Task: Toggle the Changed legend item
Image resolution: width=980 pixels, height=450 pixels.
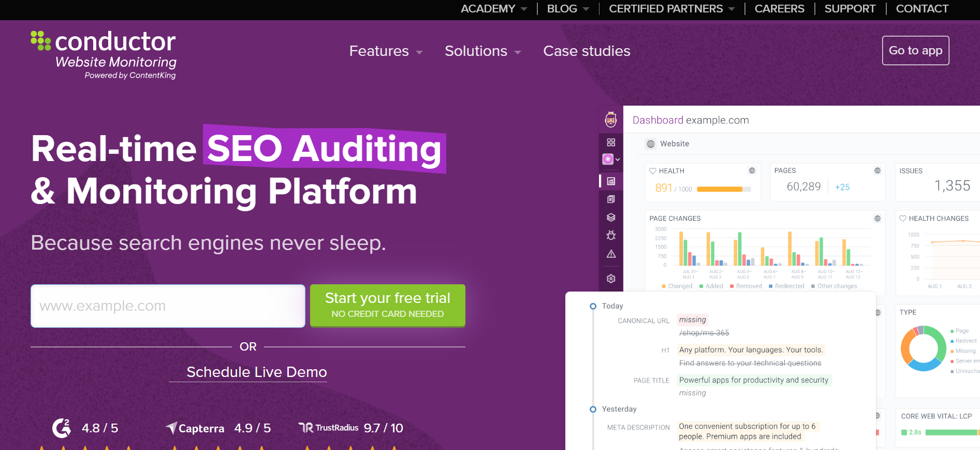Action: (677, 286)
